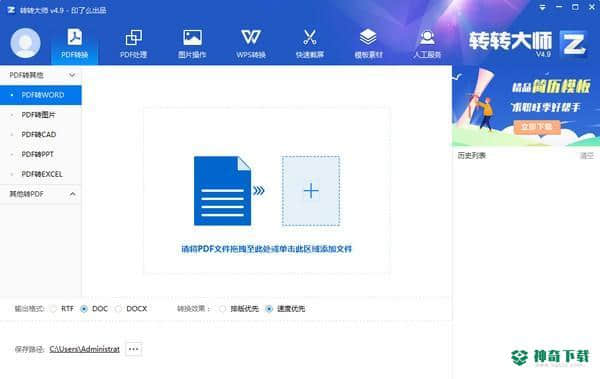The height and width of the screenshot is (379, 600).
Task: Click the plus area to add PDF file
Action: (x=311, y=191)
